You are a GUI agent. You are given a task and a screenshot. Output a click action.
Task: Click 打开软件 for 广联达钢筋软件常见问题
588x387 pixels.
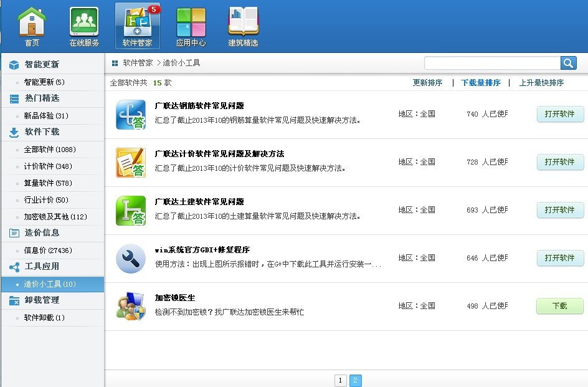(560, 114)
